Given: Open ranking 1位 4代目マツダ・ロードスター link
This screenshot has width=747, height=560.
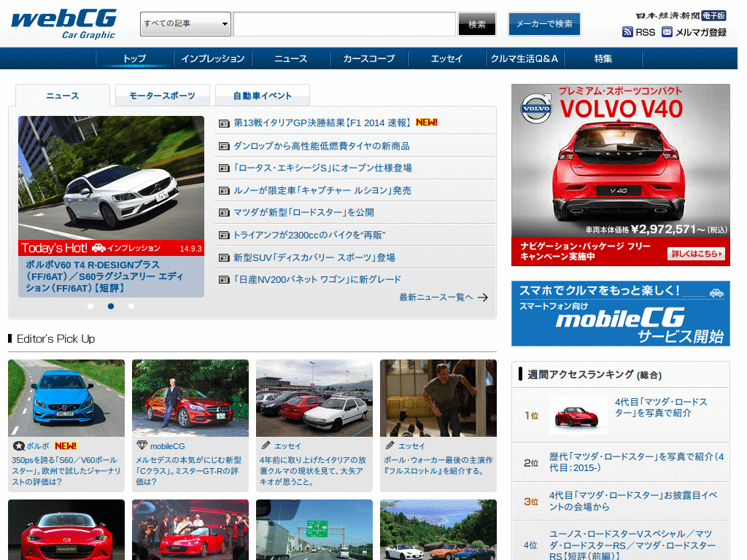Looking at the screenshot, I should (x=661, y=408).
